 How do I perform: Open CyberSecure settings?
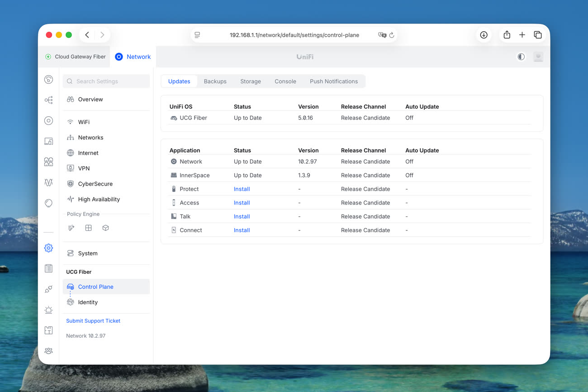(x=106, y=184)
